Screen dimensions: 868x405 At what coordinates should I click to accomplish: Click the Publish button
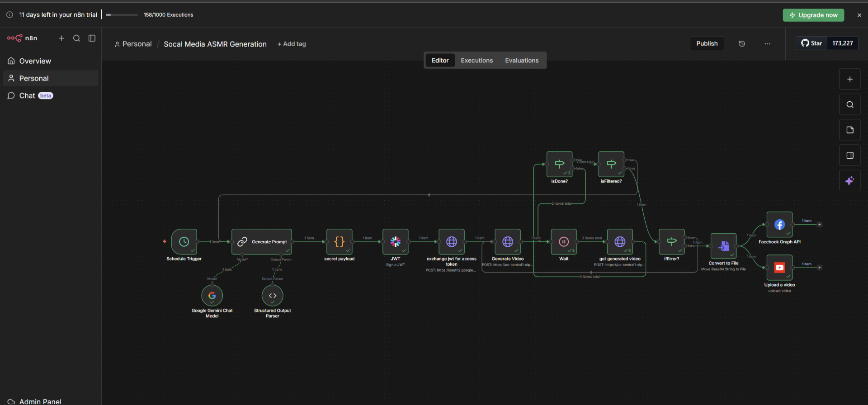pos(707,44)
